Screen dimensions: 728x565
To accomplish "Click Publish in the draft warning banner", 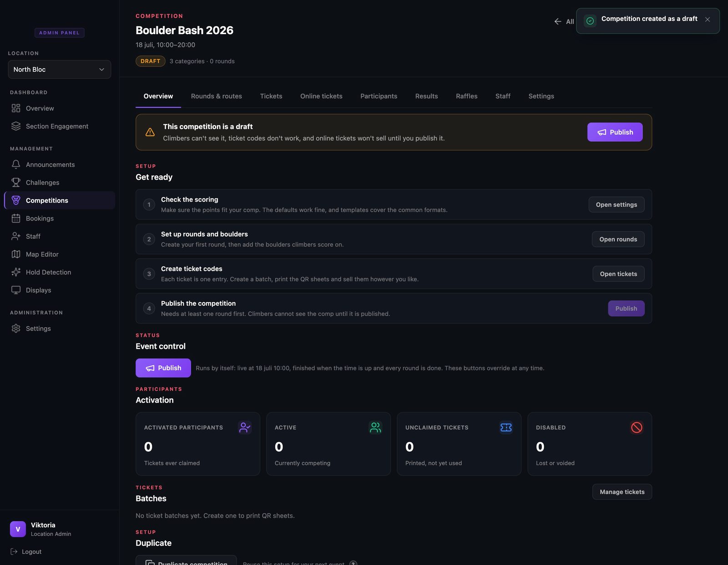I will coord(615,132).
